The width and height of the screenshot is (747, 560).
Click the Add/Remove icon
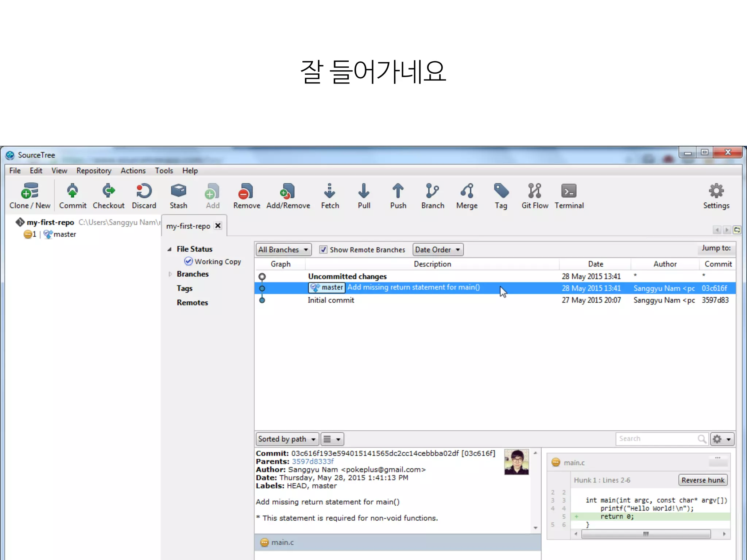click(x=288, y=196)
